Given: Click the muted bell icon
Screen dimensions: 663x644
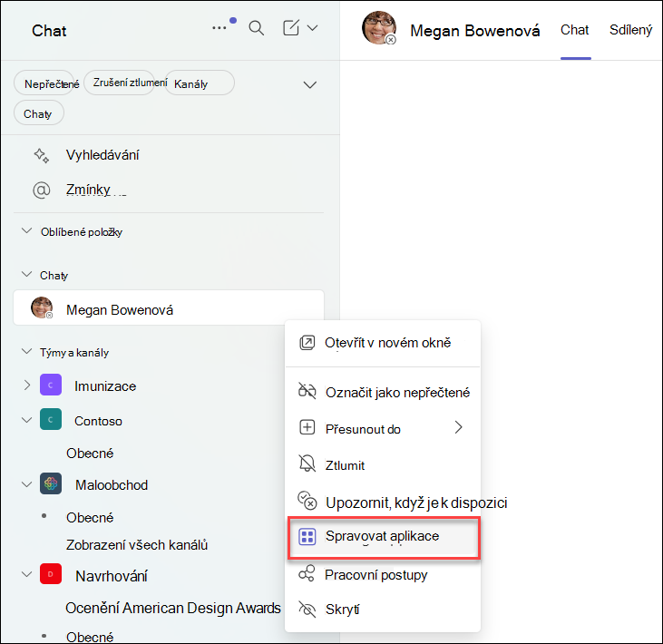Looking at the screenshot, I should (x=307, y=463).
